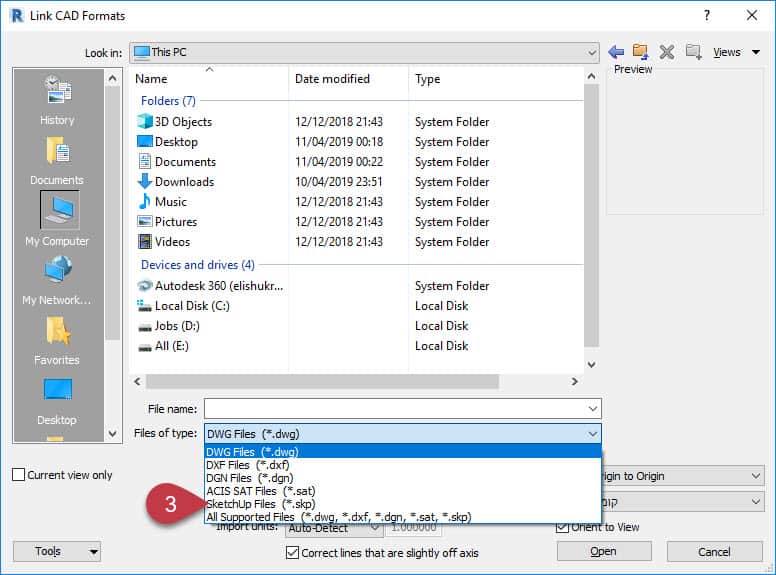Click the Folders (7) group header
Screen dimensions: 776x575
[x=168, y=100]
